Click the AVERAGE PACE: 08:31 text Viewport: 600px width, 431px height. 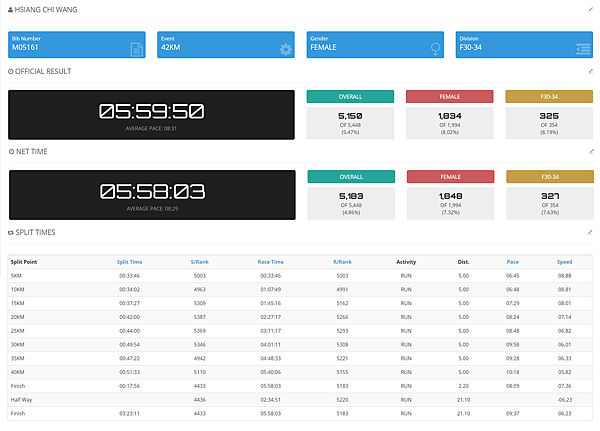coord(151,129)
